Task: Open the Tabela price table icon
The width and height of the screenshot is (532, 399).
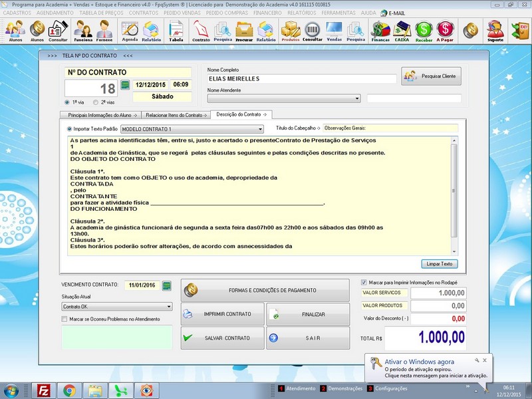Action: (176, 31)
